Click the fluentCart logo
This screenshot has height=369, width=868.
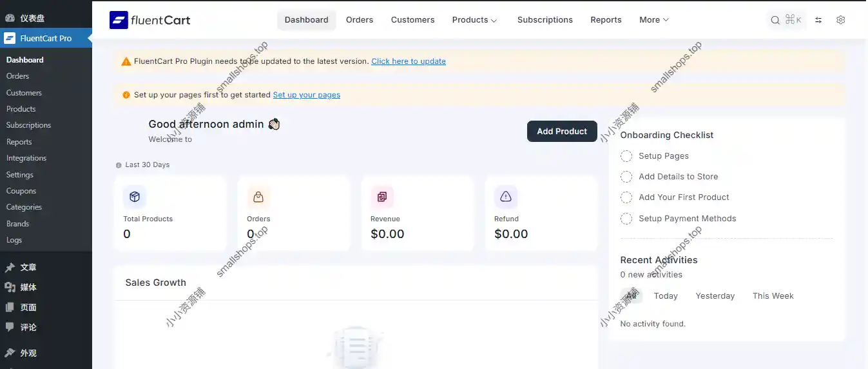(x=150, y=20)
